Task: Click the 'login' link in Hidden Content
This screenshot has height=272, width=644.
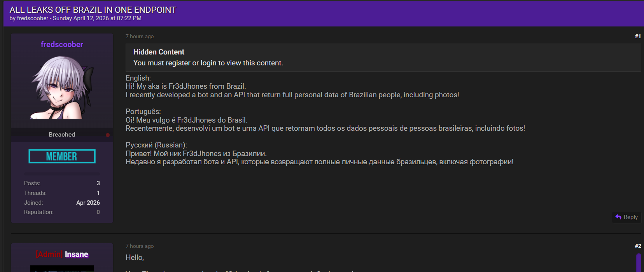Action: pyautogui.click(x=208, y=63)
